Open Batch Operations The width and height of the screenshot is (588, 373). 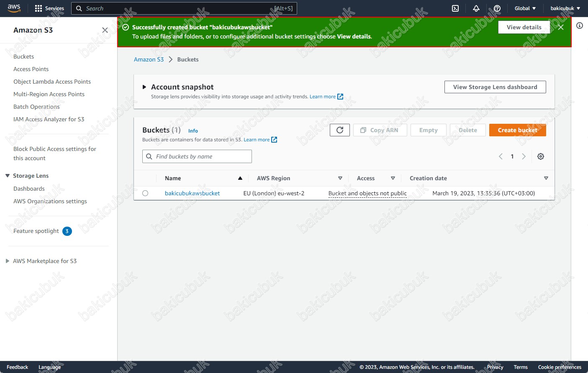tap(36, 107)
